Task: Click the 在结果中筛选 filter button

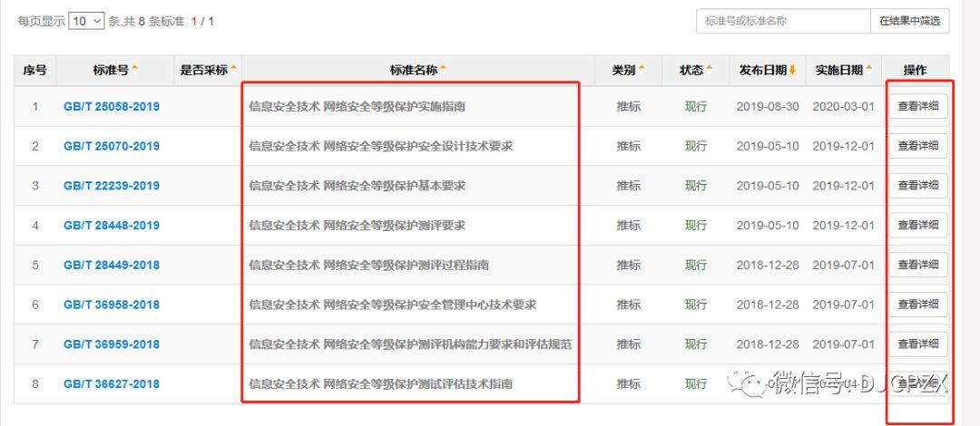Action: click(909, 21)
